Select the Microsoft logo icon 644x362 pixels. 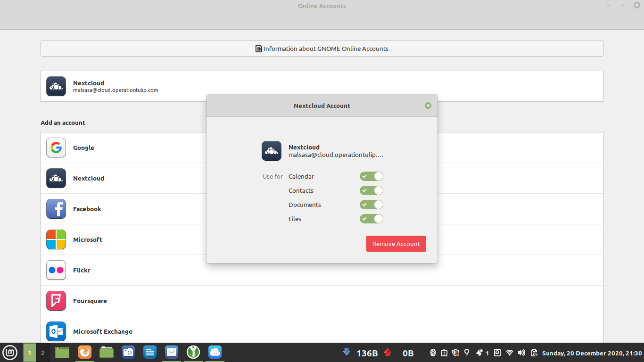56,239
